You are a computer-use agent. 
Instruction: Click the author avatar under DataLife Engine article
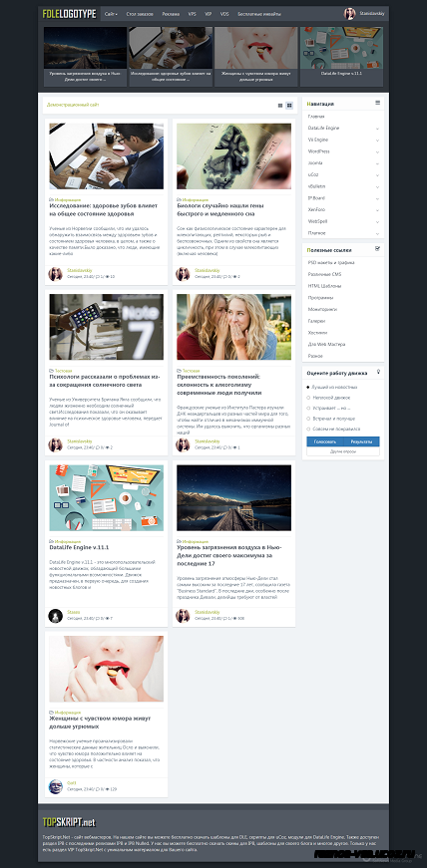click(x=56, y=615)
